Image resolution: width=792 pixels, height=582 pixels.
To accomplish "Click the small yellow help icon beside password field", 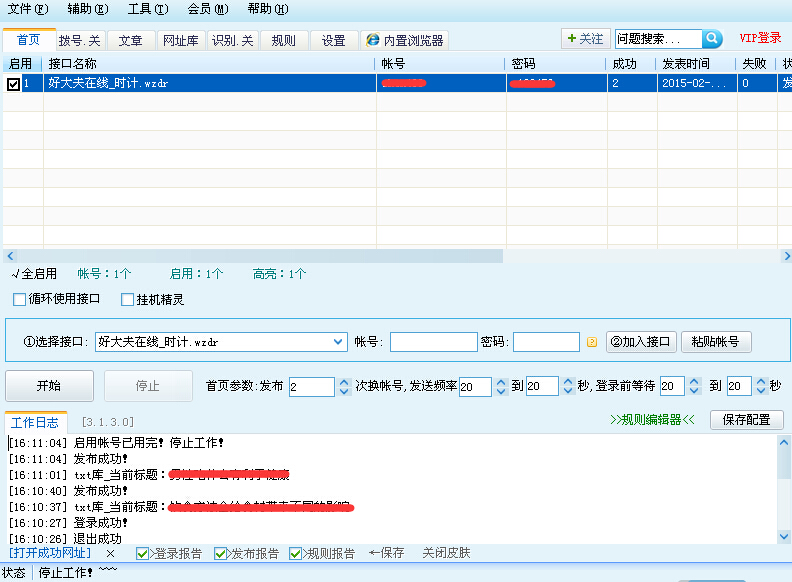I will pyautogui.click(x=592, y=342).
